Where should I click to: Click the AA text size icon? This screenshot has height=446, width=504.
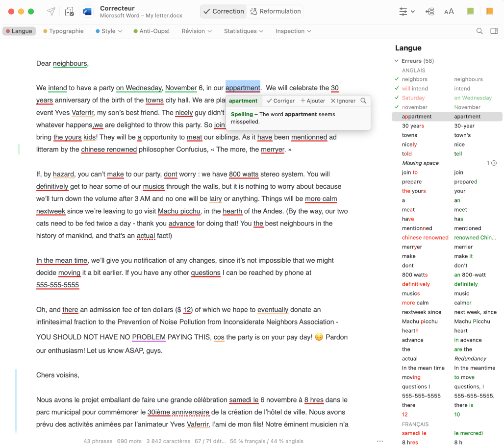point(449,12)
